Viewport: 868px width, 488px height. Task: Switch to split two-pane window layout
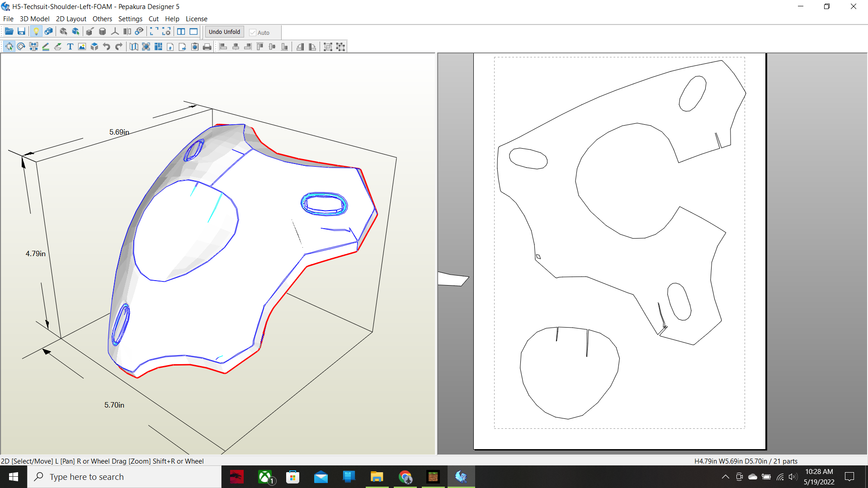[181, 32]
